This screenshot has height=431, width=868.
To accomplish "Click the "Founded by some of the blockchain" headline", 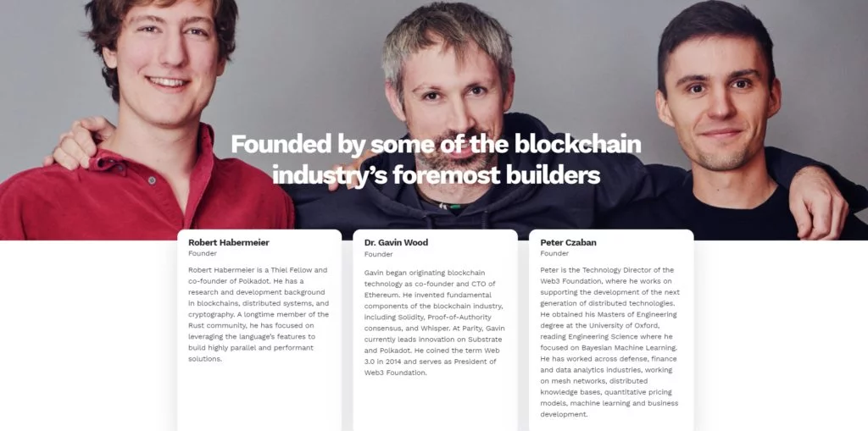I will [x=436, y=144].
